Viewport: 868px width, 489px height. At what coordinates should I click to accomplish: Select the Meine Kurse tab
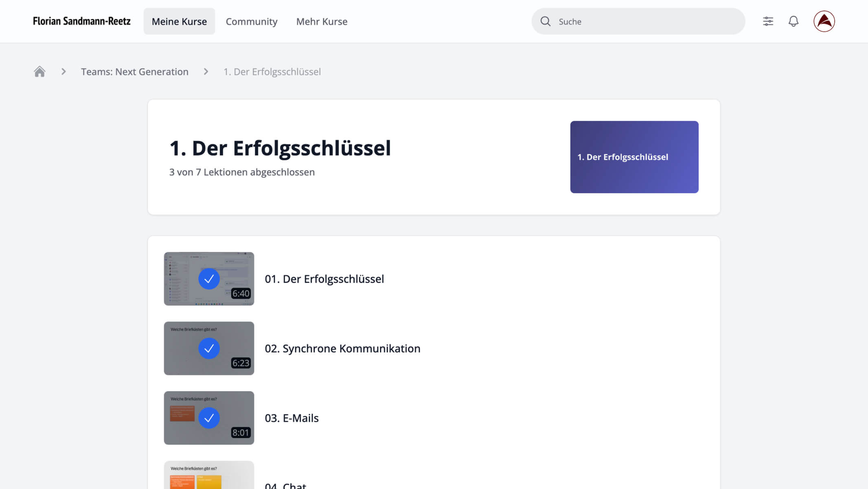point(179,21)
